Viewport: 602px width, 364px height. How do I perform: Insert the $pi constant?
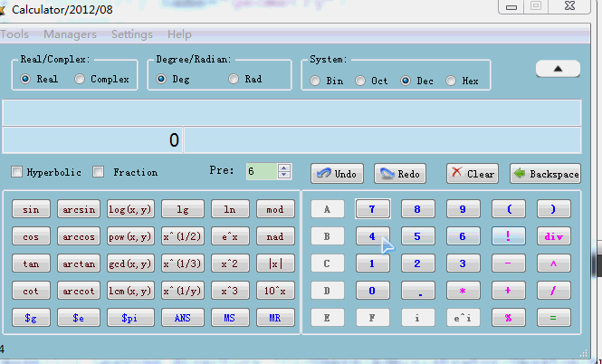click(130, 318)
